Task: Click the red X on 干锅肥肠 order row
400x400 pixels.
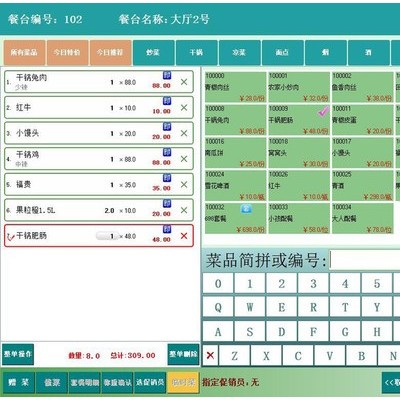Action: point(184,236)
